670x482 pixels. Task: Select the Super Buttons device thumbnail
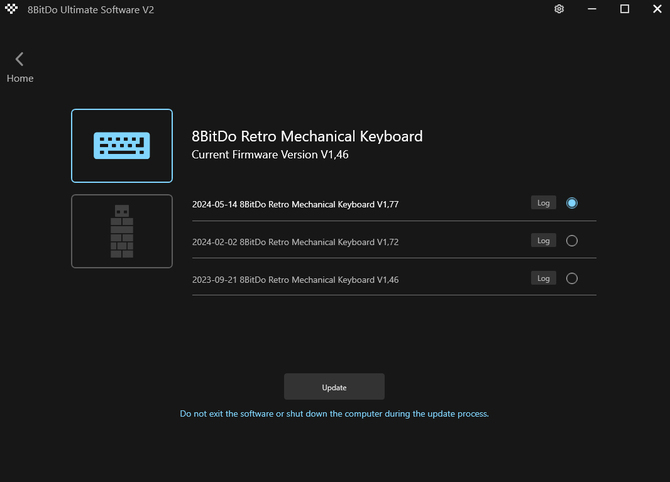(122, 231)
